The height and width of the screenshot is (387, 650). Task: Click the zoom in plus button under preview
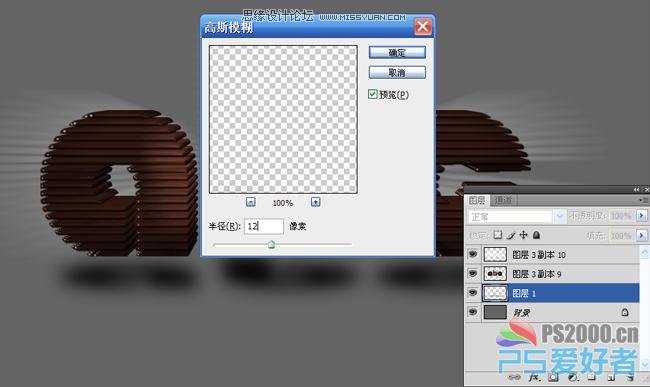315,202
